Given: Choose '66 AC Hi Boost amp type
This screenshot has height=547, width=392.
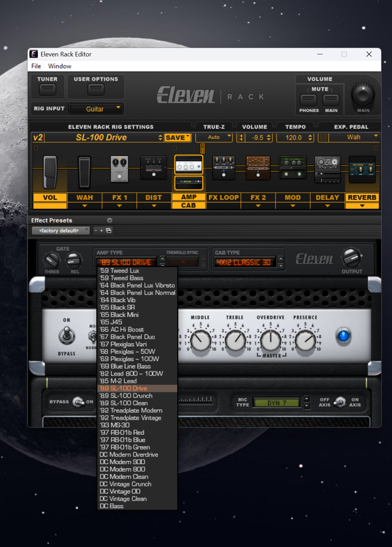Looking at the screenshot, I should (x=137, y=329).
